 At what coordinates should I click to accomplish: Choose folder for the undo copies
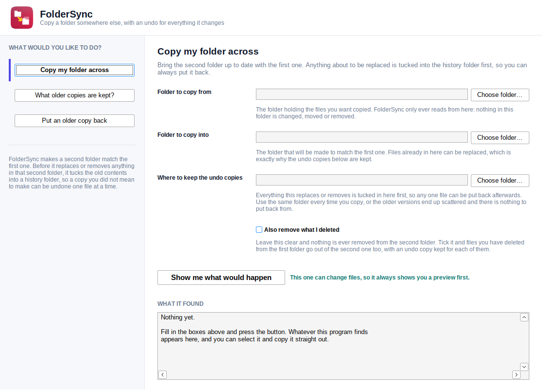[x=500, y=180]
